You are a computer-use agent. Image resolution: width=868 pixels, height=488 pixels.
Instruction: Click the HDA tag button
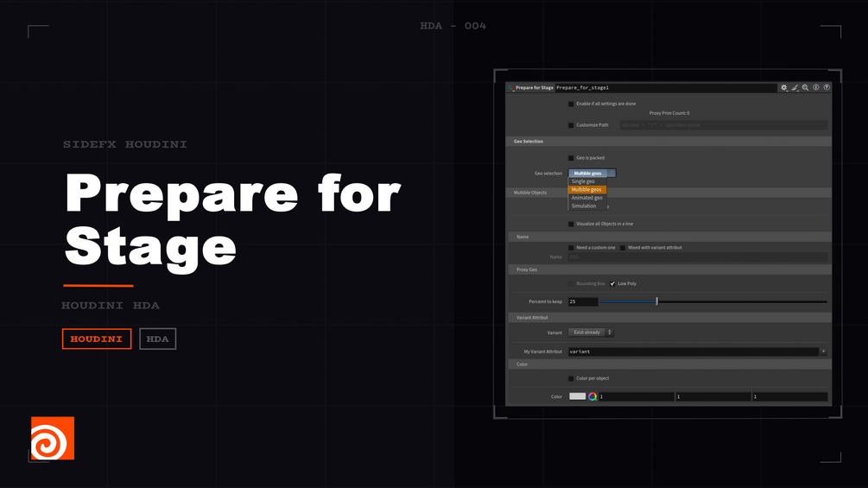(158, 339)
